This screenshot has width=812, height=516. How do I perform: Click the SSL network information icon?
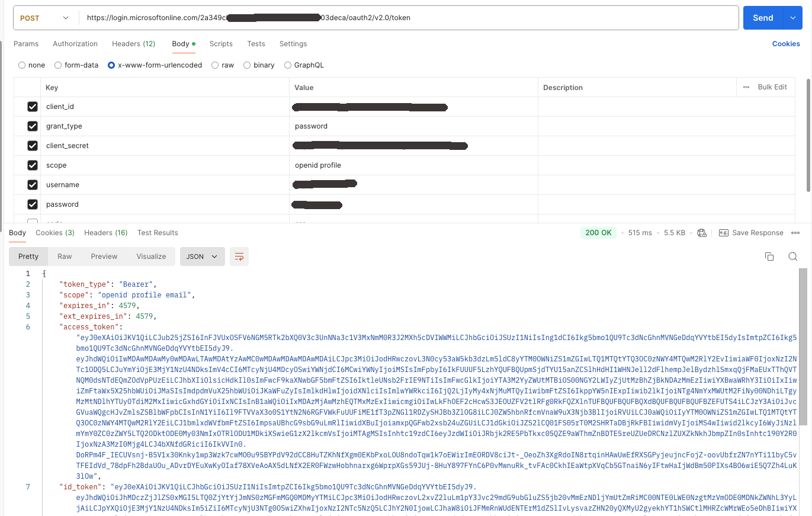click(x=702, y=232)
